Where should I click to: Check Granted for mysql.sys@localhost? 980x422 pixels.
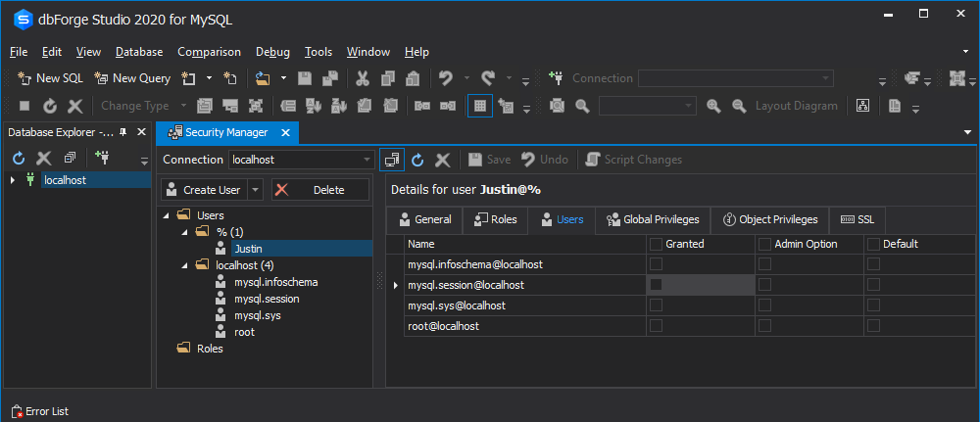(x=656, y=305)
